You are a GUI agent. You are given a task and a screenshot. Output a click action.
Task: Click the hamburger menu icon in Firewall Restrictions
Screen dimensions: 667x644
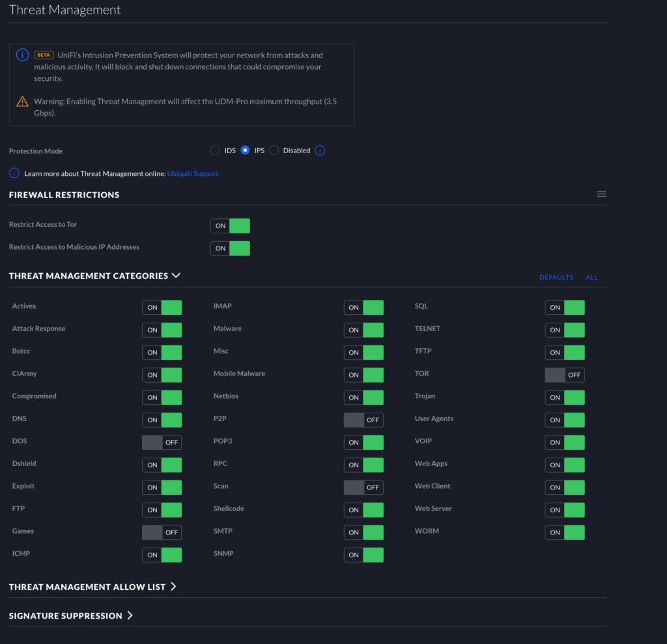(601, 194)
